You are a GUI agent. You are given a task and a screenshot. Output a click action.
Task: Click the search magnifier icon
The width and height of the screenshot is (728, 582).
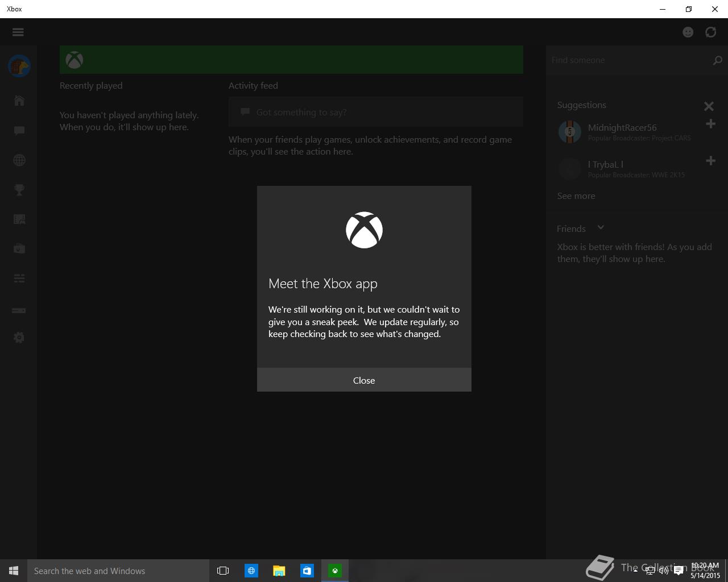718,60
